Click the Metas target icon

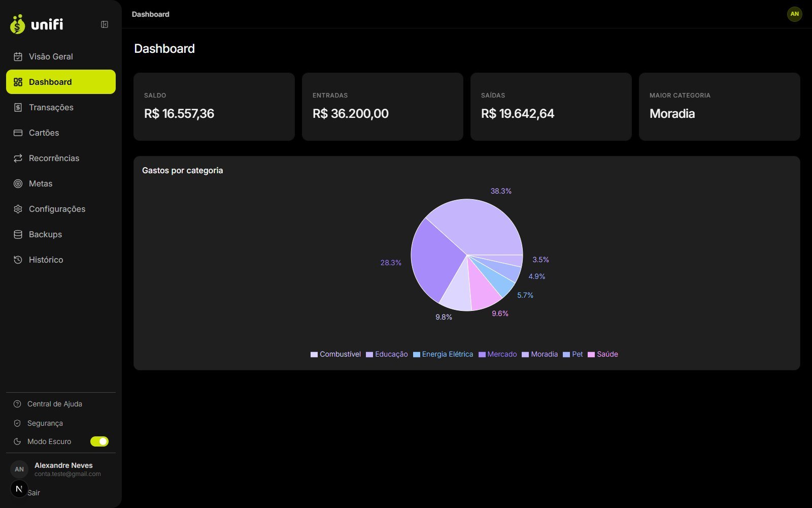(18, 183)
